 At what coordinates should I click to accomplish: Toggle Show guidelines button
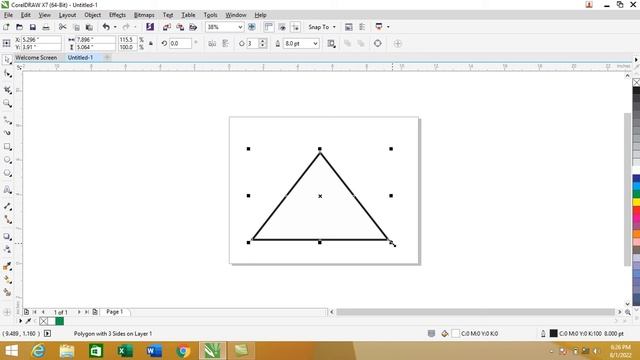(296, 27)
